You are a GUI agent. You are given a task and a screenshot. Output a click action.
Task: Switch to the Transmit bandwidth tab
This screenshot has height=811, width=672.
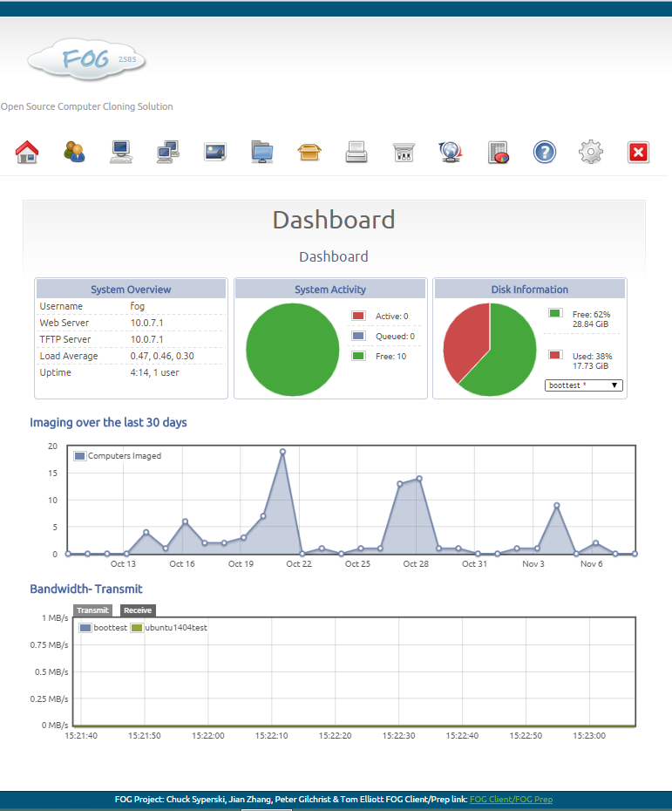tap(92, 610)
